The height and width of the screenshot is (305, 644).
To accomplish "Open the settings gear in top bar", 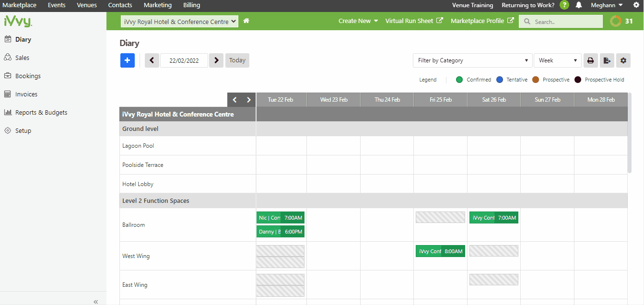I will (x=636, y=5).
